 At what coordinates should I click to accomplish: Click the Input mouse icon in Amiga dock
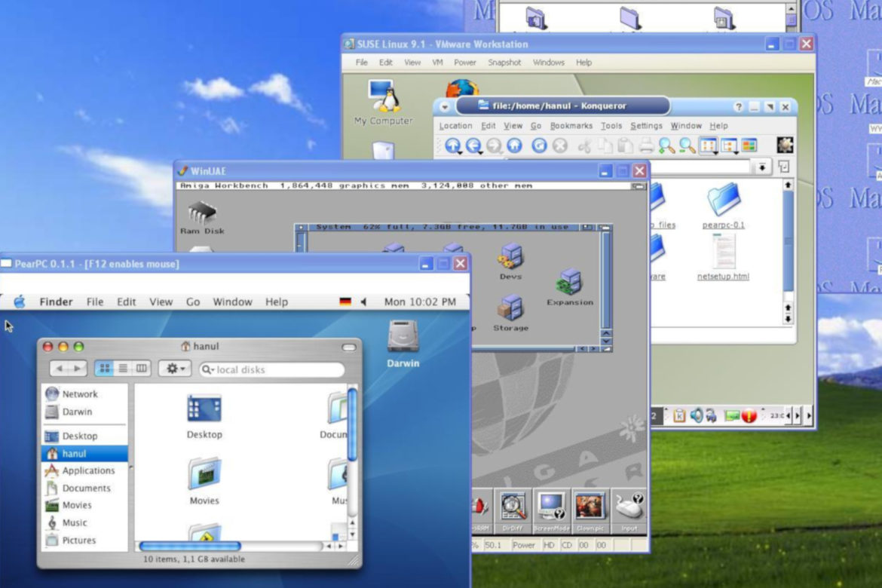click(629, 511)
